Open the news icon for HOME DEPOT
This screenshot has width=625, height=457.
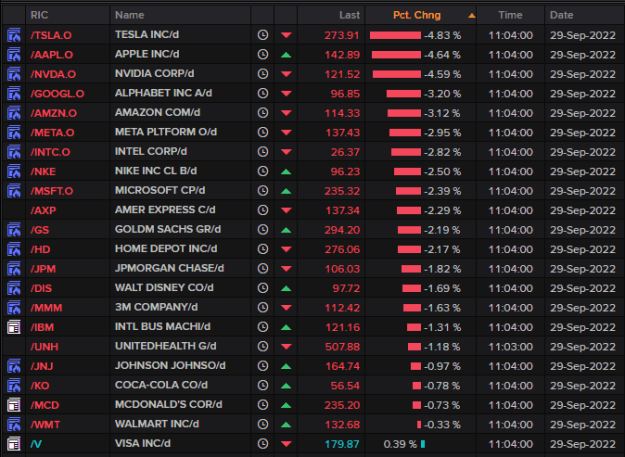click(14, 249)
